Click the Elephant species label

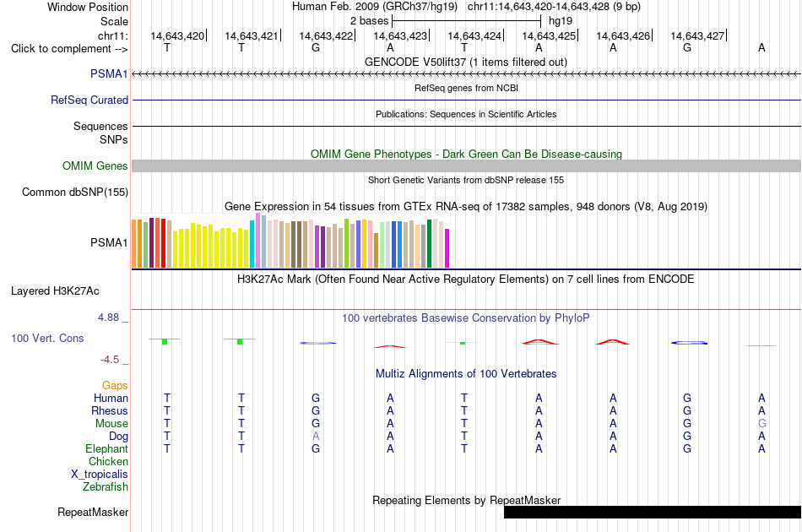tap(106, 448)
